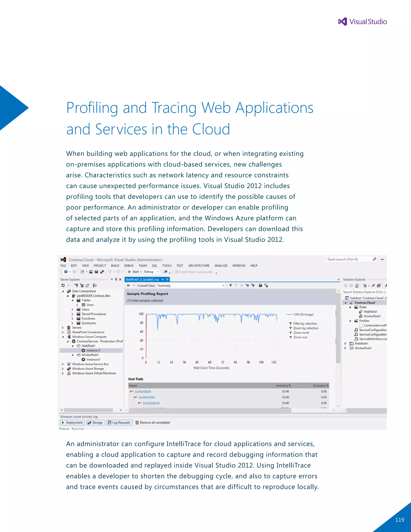Select the Contoso.Cloud project node
The height and width of the screenshot is (532, 411).
tap(364, 303)
